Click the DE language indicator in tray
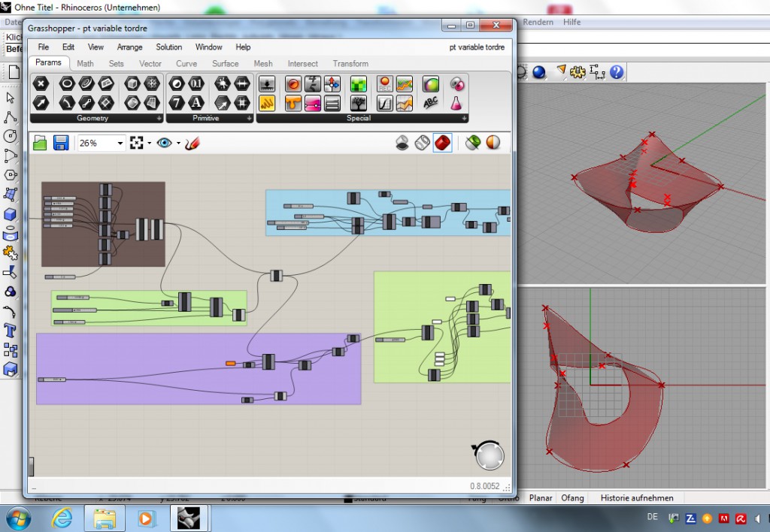 point(652,517)
